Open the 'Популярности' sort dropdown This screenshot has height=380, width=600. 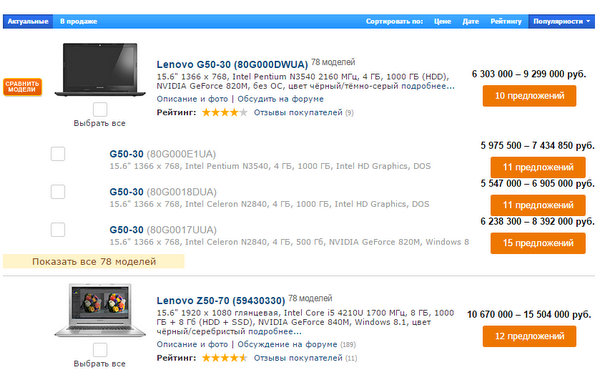point(561,21)
